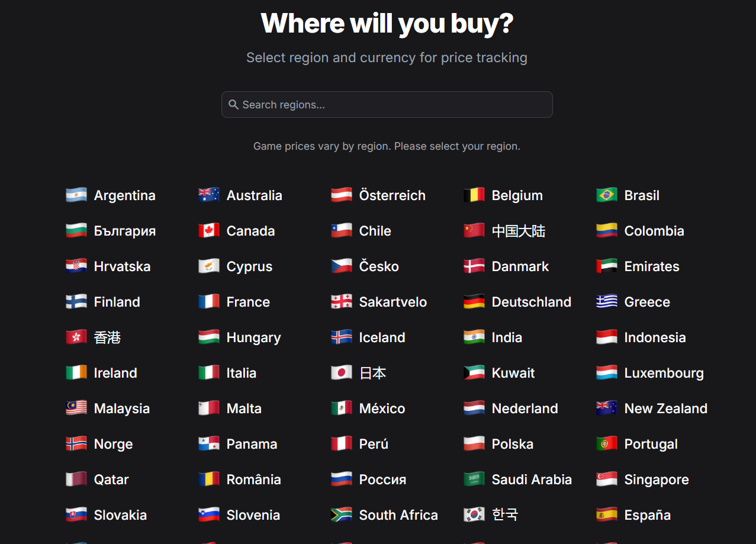Focus the Search regions input field

point(387,105)
